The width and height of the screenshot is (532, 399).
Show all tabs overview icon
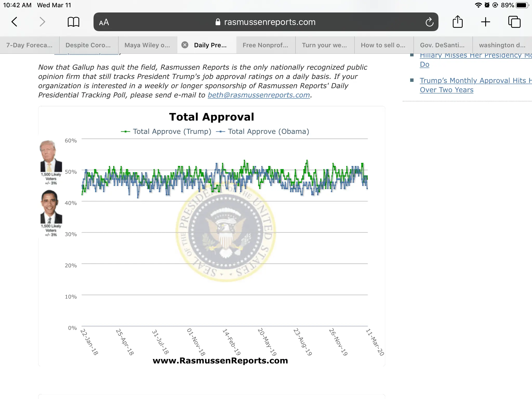[514, 22]
